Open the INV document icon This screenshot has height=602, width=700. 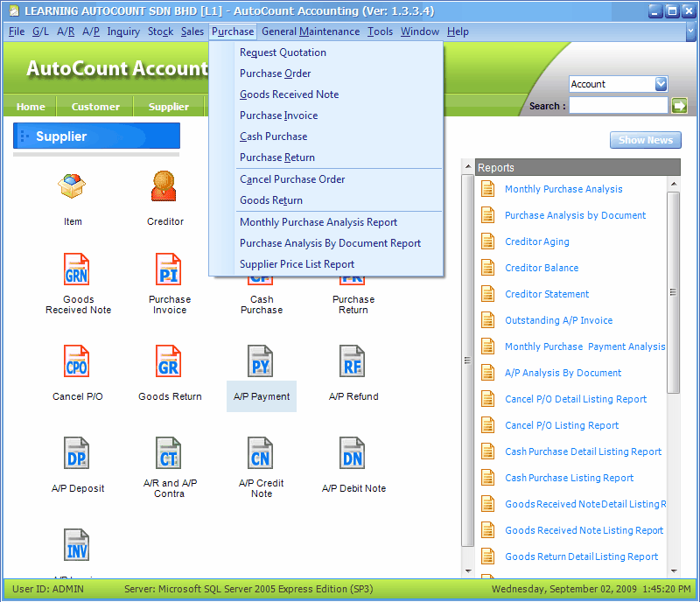pyautogui.click(x=76, y=545)
